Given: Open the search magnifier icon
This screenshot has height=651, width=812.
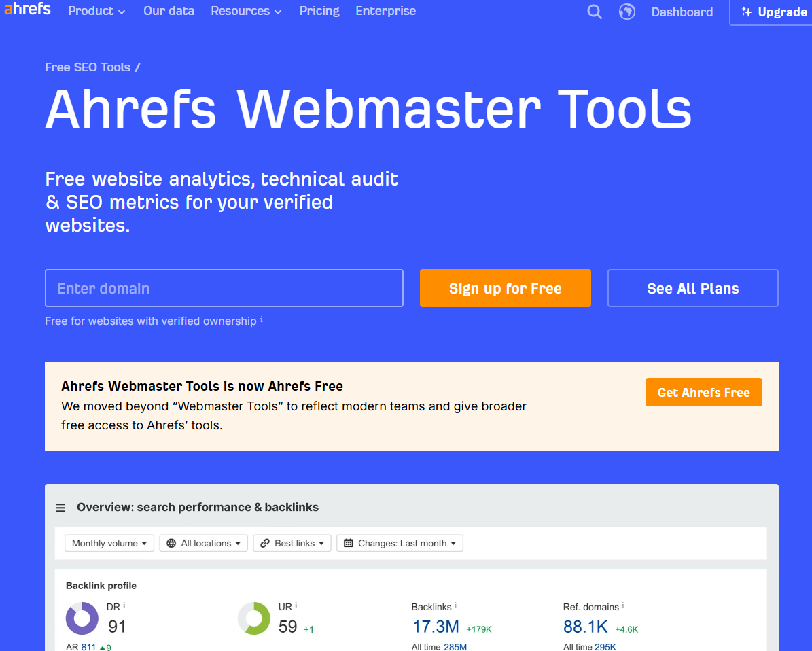Looking at the screenshot, I should coord(595,12).
